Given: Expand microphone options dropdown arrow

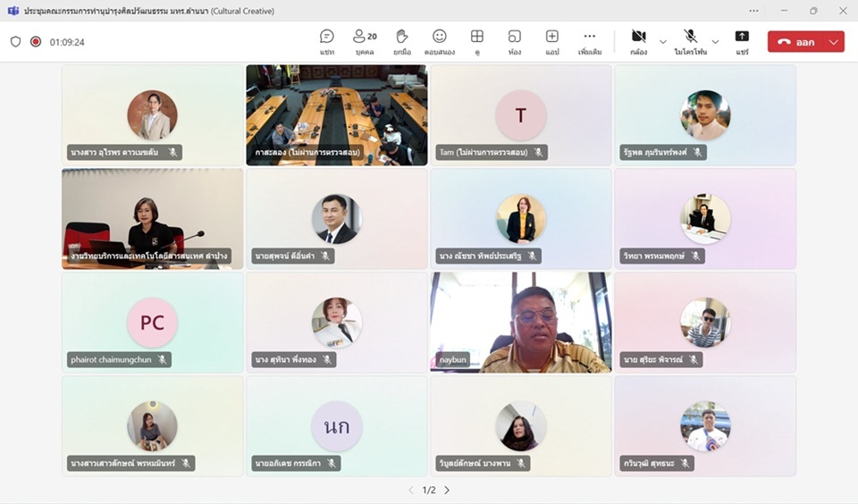Looking at the screenshot, I should click(715, 42).
